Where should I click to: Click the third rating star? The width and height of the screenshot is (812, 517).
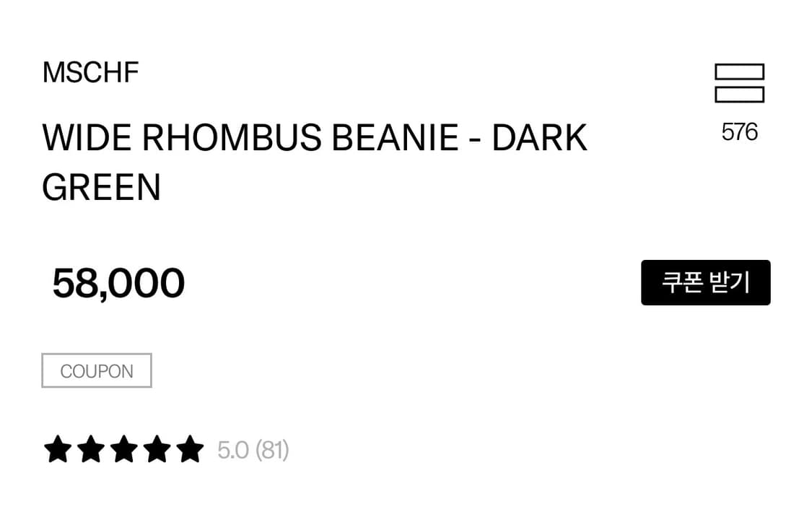[x=123, y=449]
